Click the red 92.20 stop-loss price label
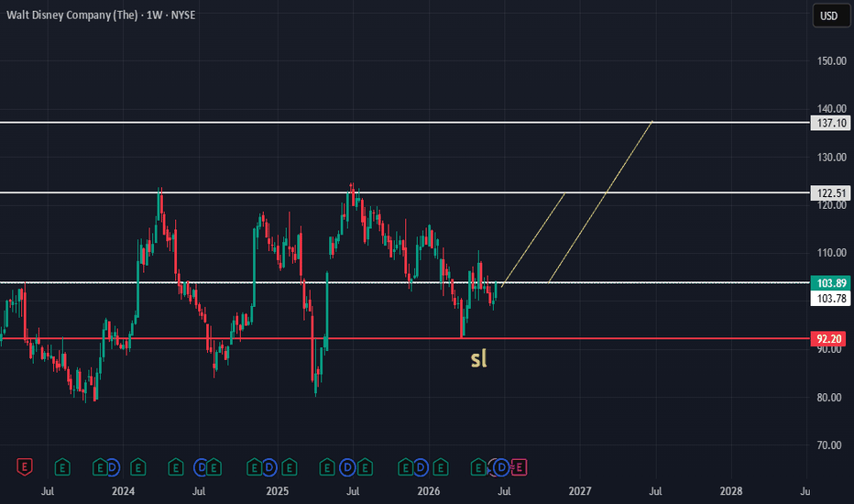This screenshot has width=854, height=504. [x=828, y=339]
